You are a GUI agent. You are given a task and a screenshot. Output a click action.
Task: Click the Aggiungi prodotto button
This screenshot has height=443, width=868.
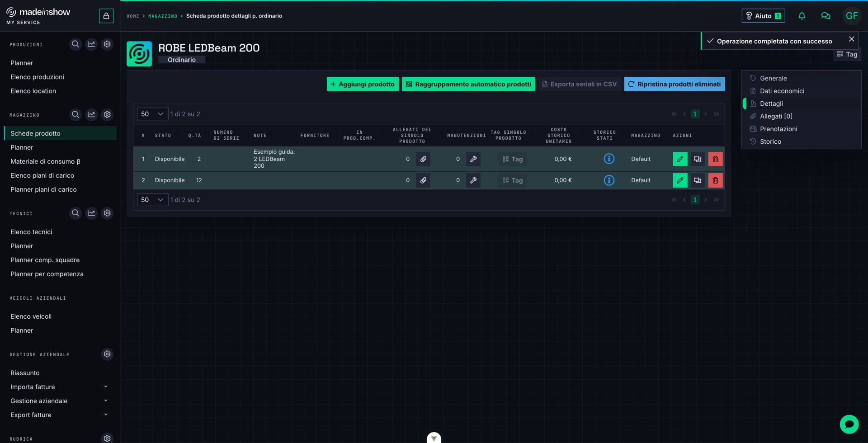[363, 84]
